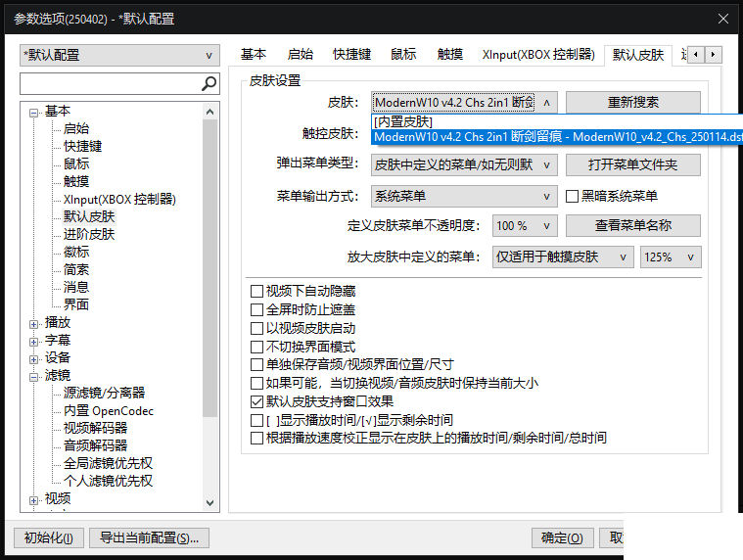Switch to the 快捷键 tab
Viewport: 743px width, 560px height.
point(351,55)
